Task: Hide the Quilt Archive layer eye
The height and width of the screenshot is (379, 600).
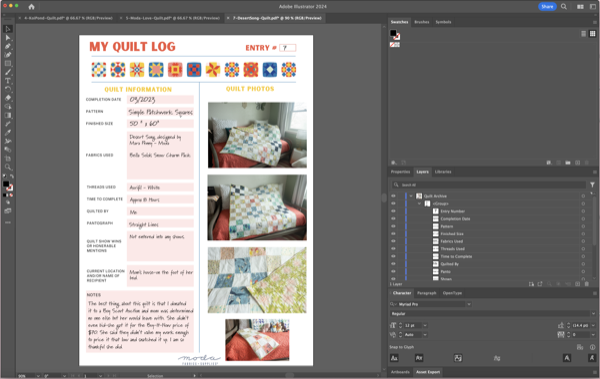Action: point(393,196)
